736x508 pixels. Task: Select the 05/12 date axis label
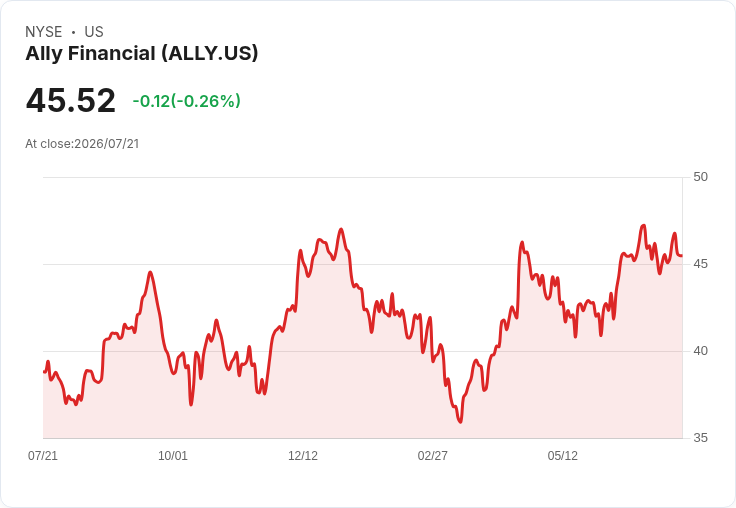(x=562, y=456)
